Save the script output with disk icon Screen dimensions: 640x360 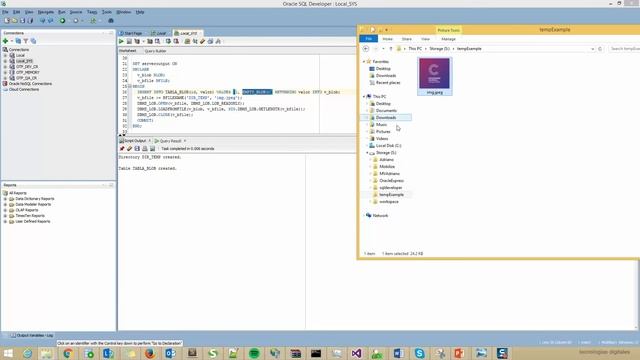coord(137,149)
